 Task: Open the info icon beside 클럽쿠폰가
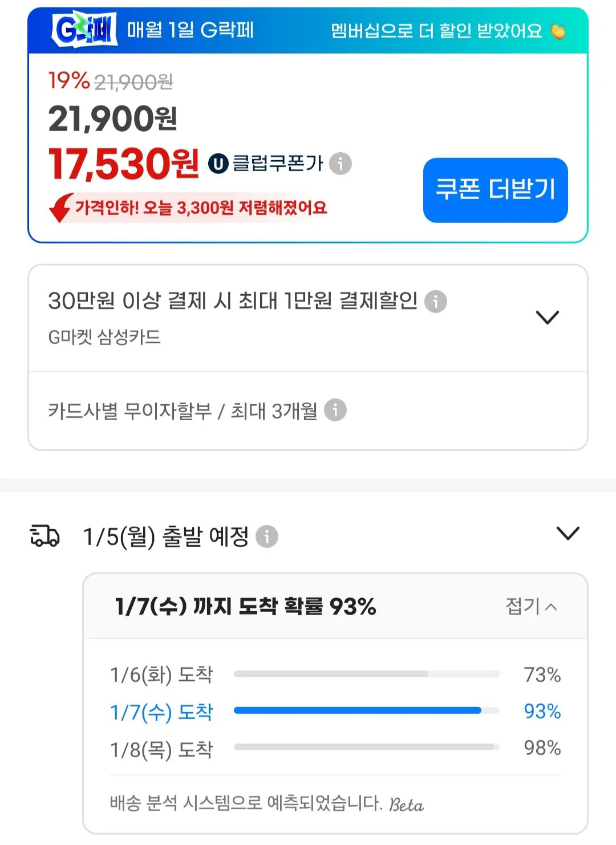coord(341,165)
